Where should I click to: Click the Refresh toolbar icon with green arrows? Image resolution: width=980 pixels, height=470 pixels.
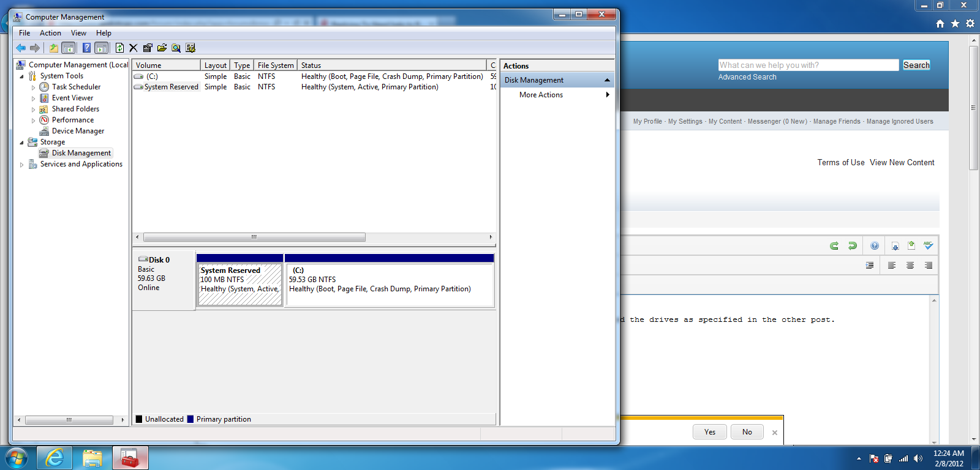tap(120, 48)
